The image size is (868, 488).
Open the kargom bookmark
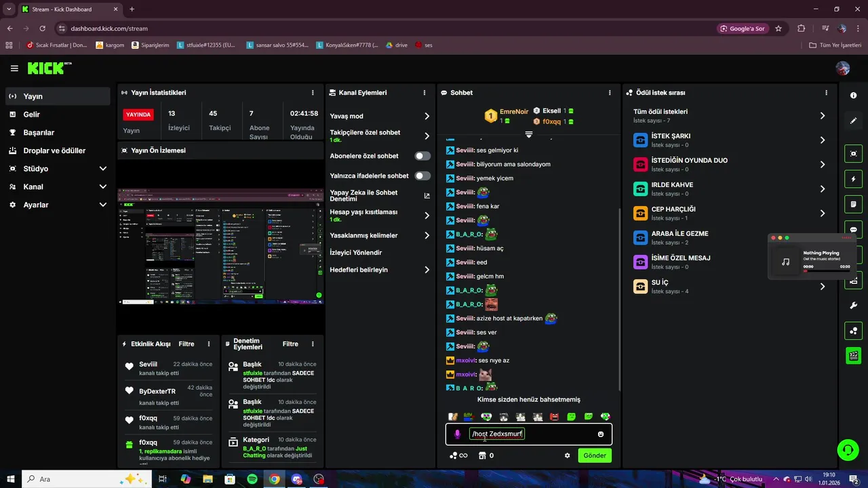point(110,45)
